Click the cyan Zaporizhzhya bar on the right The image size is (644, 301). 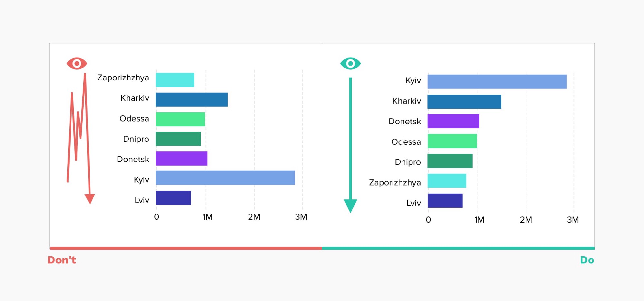click(x=447, y=181)
